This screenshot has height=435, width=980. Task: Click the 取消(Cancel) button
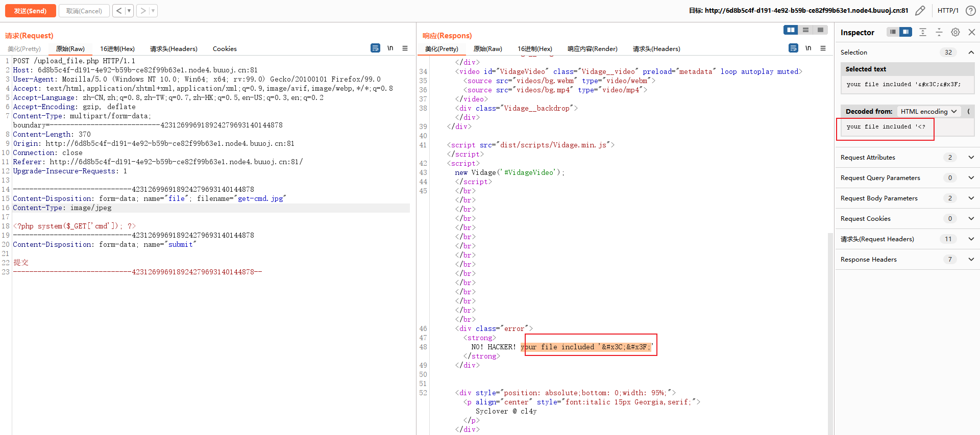[84, 11]
